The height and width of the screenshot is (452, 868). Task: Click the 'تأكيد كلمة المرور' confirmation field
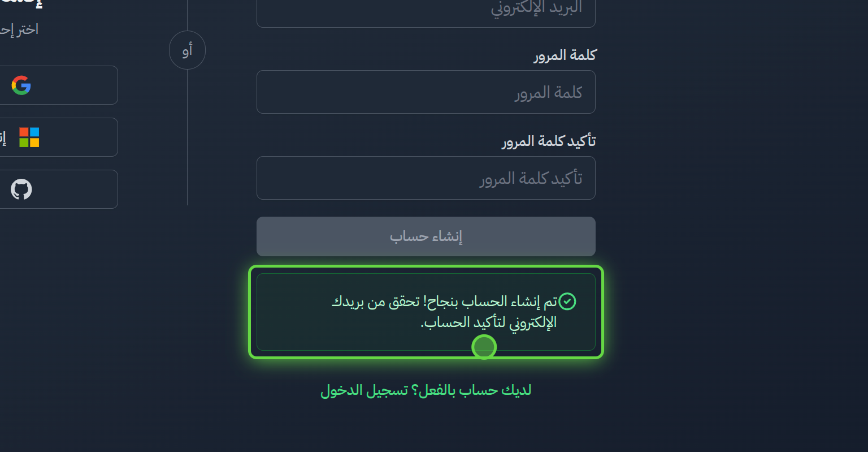426,178
